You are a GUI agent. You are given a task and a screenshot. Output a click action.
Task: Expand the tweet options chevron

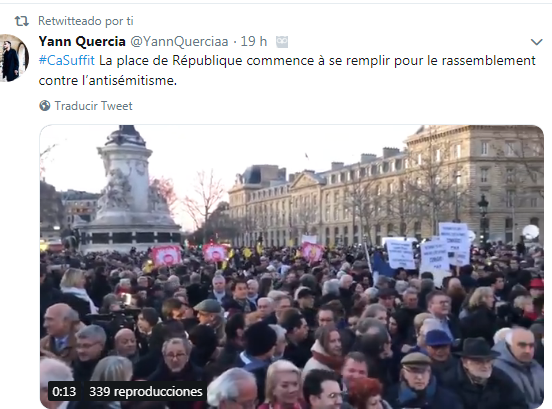(536, 42)
